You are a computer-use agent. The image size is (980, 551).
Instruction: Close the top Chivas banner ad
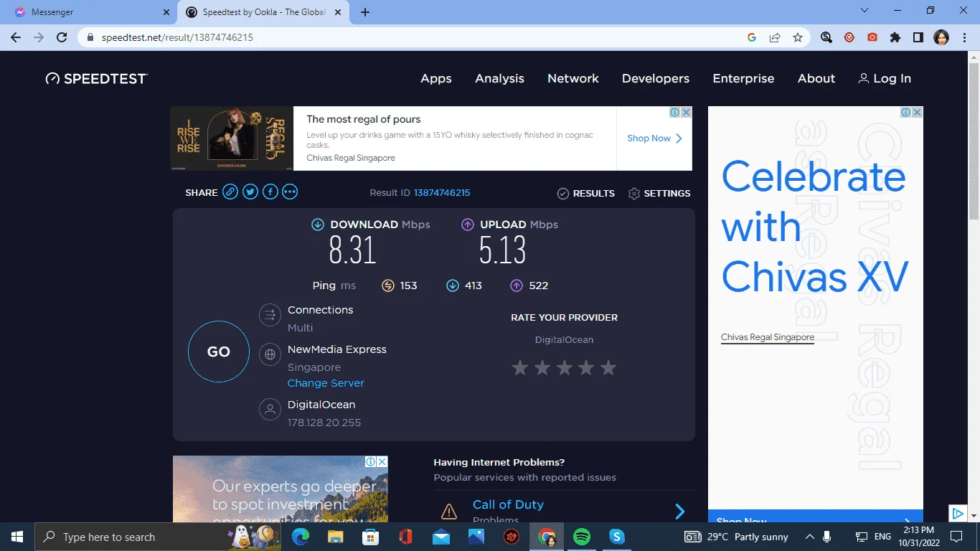686,113
